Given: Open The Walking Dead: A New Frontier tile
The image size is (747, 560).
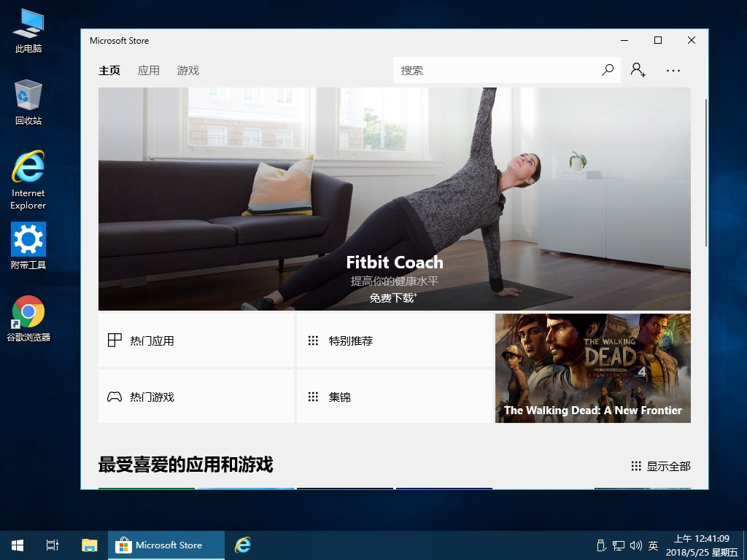Looking at the screenshot, I should click(x=593, y=368).
